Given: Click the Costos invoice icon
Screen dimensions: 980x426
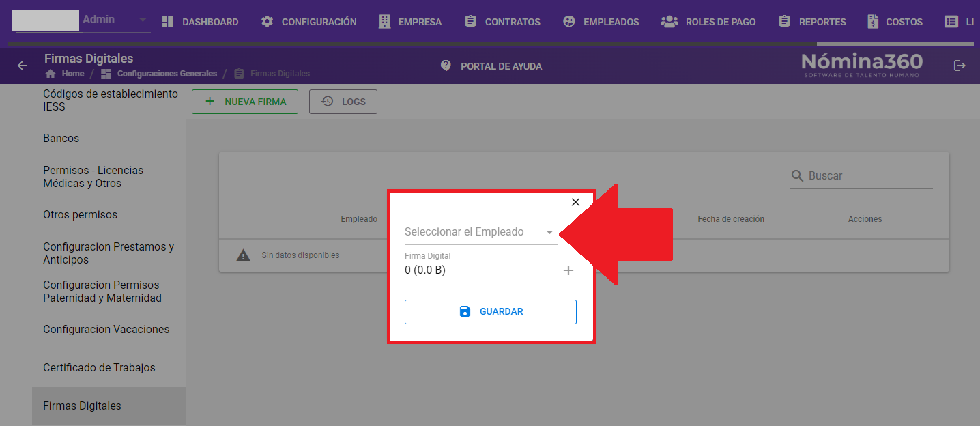Looking at the screenshot, I should coord(873,22).
